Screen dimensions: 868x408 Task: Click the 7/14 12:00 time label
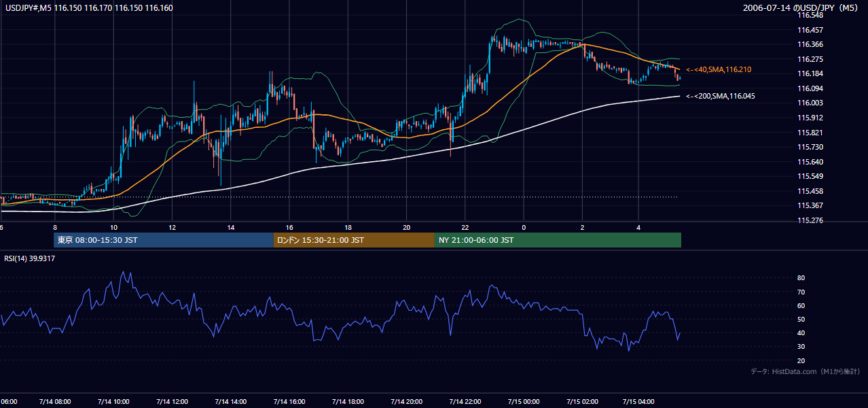click(172, 402)
